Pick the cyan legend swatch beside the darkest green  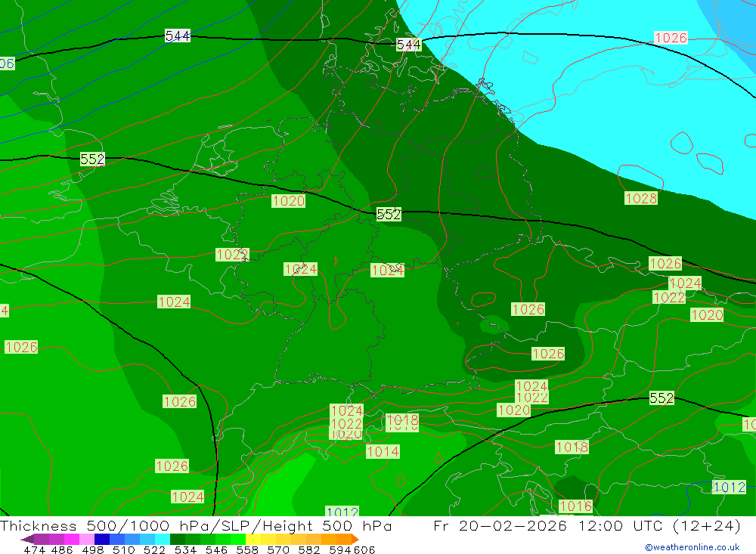tap(162, 539)
